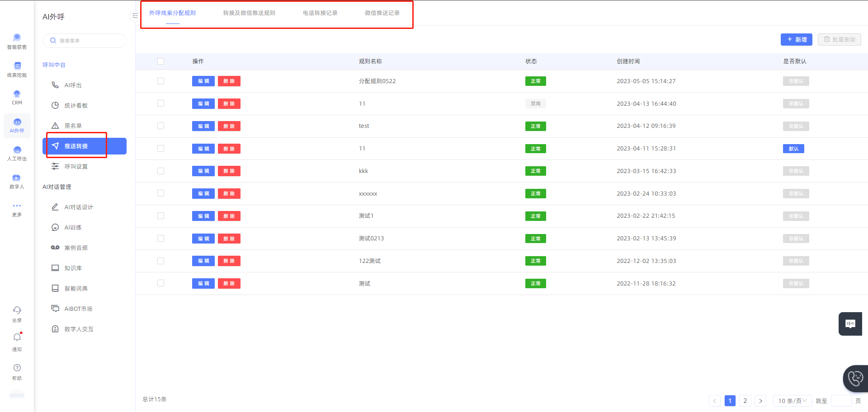Check the row 分配规则0522 checkbox

[x=160, y=81]
